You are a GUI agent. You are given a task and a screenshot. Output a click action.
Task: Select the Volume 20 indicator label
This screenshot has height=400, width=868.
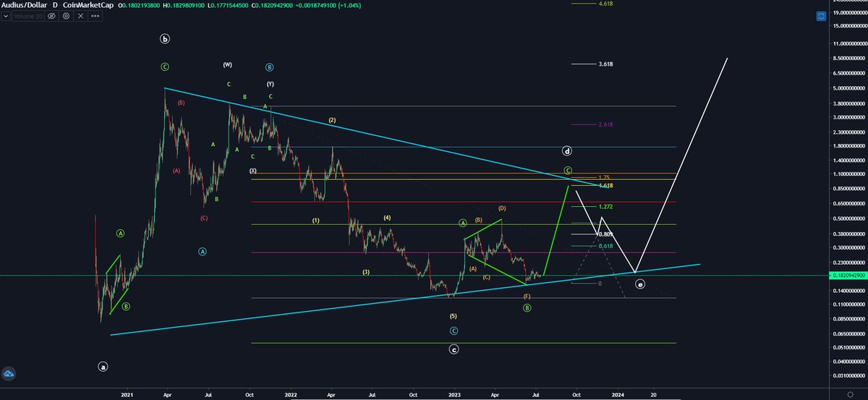(x=28, y=16)
